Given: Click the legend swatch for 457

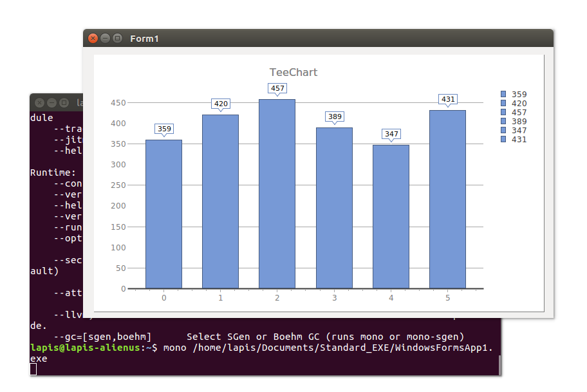Looking at the screenshot, I should click(x=503, y=112).
